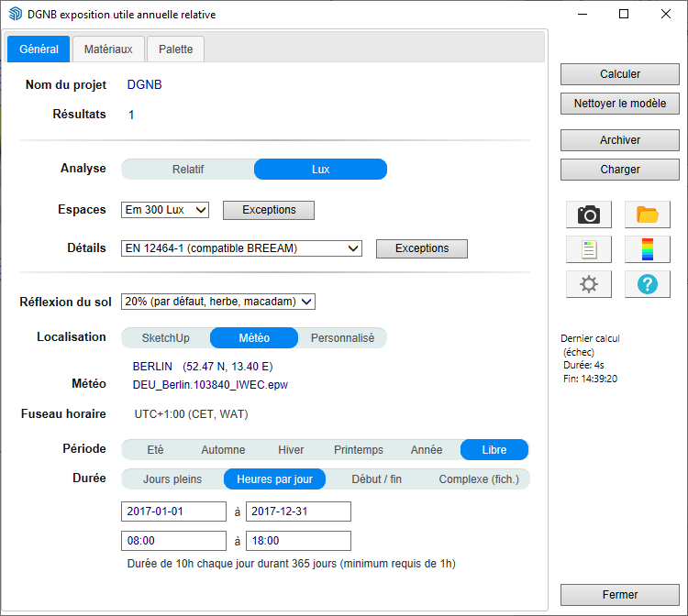Viewport: 688px width, 616px height.
Task: Click the Charger button
Action: [x=620, y=170]
